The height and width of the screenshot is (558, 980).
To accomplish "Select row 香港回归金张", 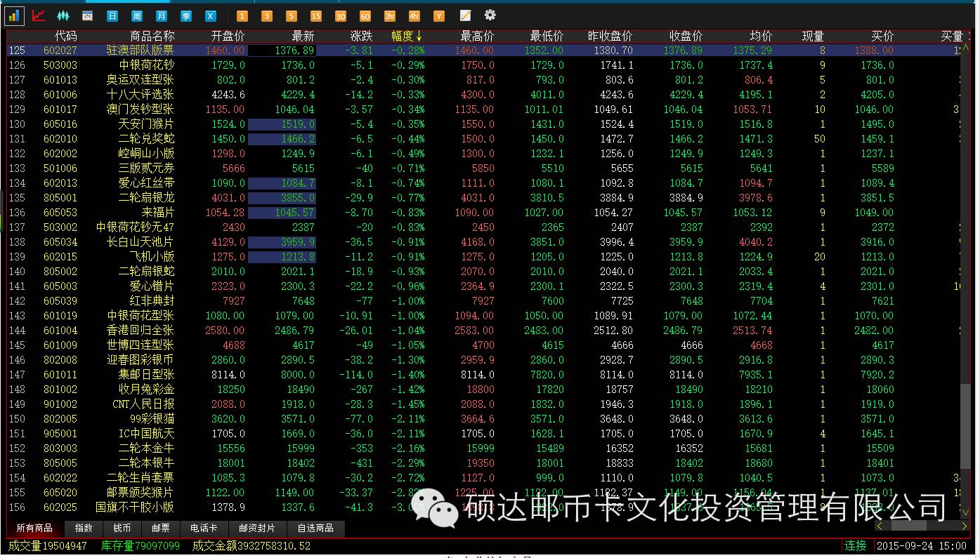I will pos(483,331).
